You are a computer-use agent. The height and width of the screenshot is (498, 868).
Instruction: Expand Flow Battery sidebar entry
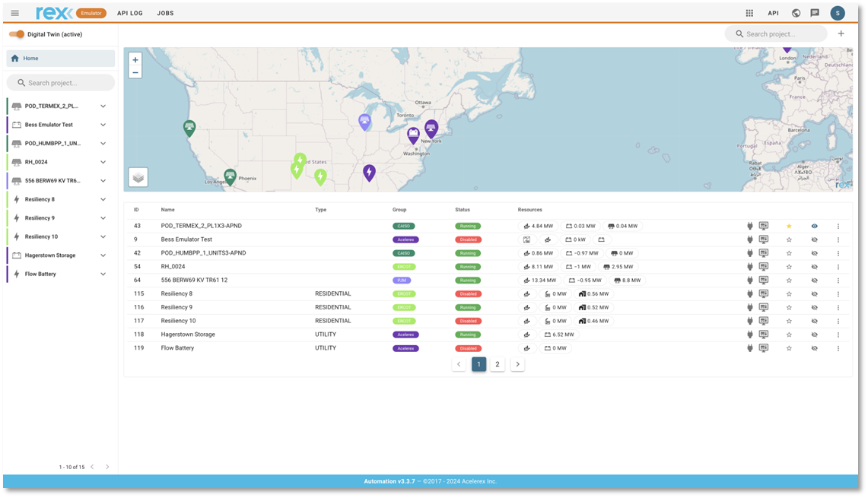[103, 274]
